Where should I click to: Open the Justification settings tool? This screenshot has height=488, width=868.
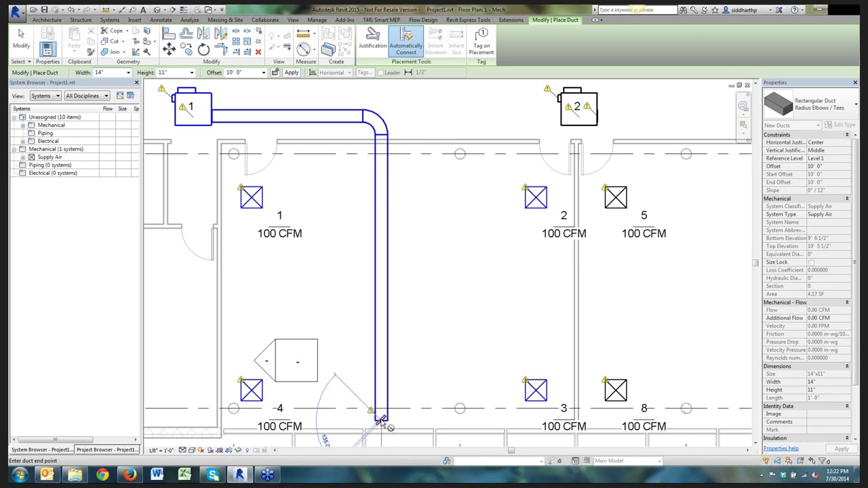click(372, 39)
